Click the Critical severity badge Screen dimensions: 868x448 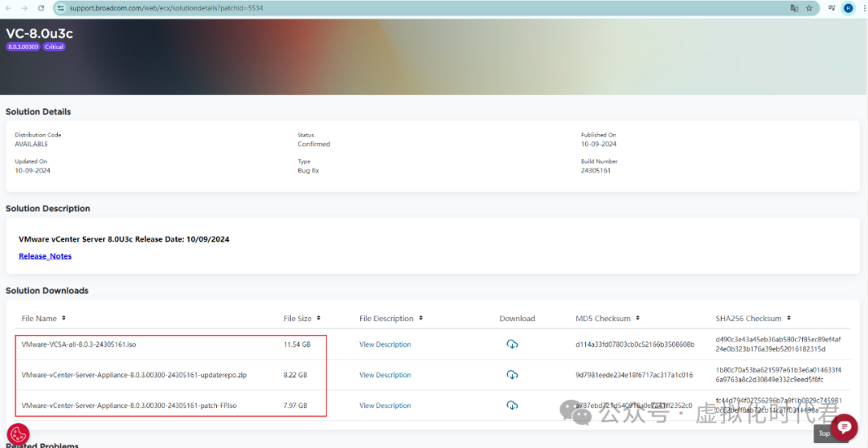55,47
